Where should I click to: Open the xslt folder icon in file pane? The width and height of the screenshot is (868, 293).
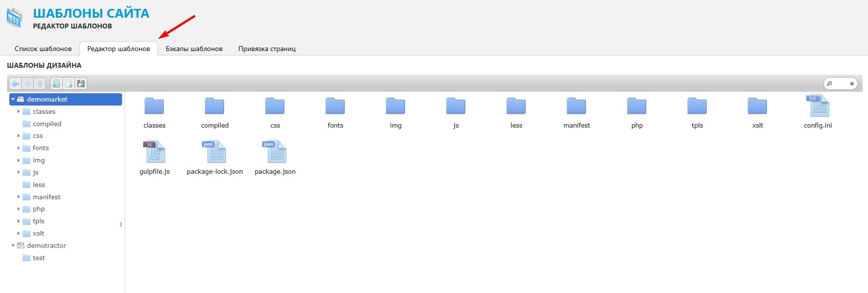coord(757,106)
